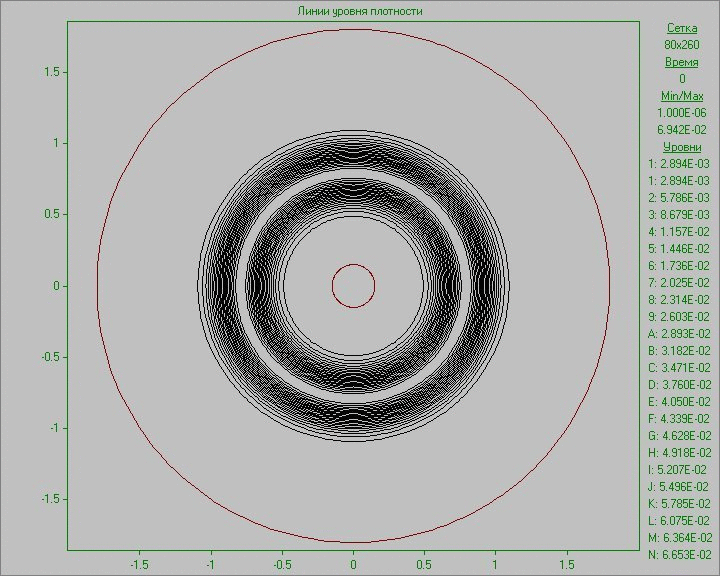Click level entry 'N: 6.653E-02'
The image size is (720, 576).
pos(680,555)
